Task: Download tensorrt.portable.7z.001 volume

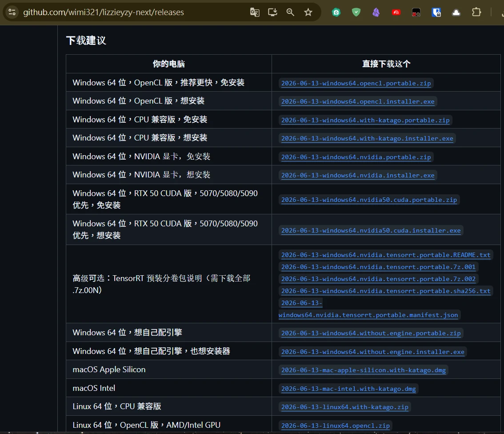Action: pyautogui.click(x=378, y=267)
